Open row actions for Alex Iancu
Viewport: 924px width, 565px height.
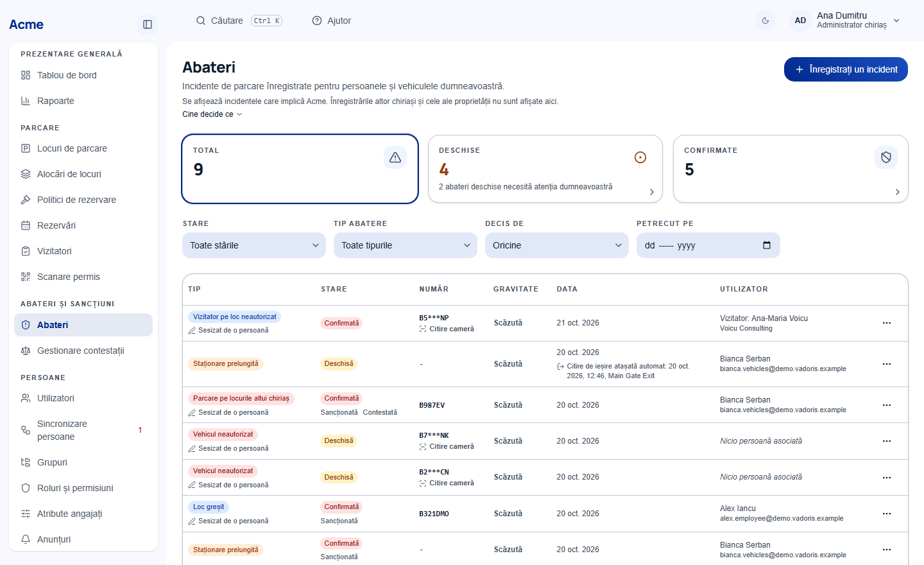coord(887,514)
